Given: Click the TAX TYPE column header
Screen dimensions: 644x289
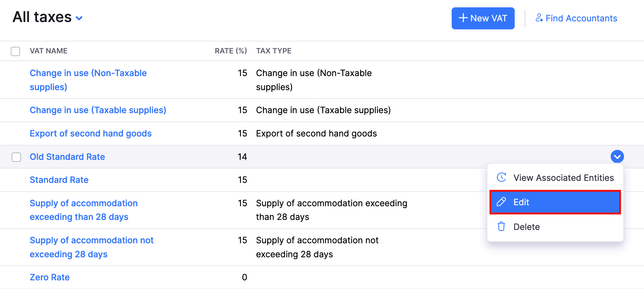Looking at the screenshot, I should click(273, 51).
